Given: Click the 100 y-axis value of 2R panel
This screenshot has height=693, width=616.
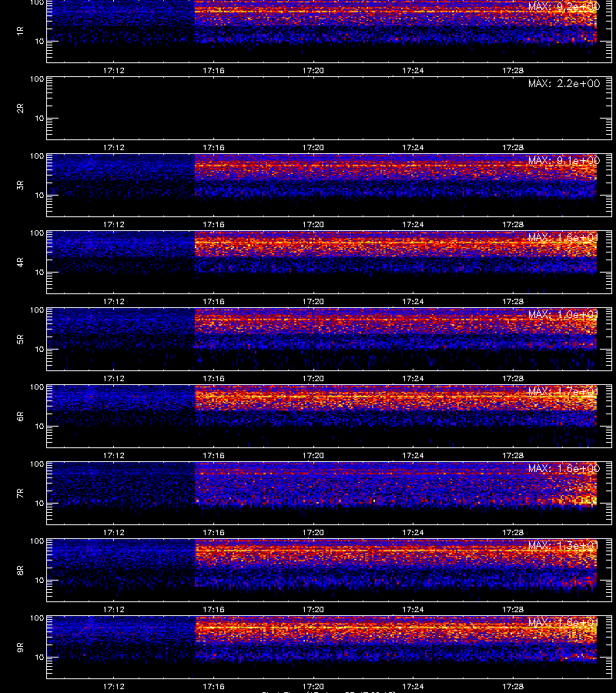Looking at the screenshot, I should coord(37,79).
